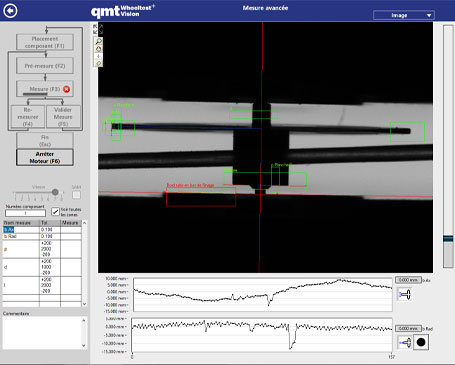This screenshot has width=455, height=365.
Task: Select the b Ax row in measurement table
Action: click(x=42, y=230)
